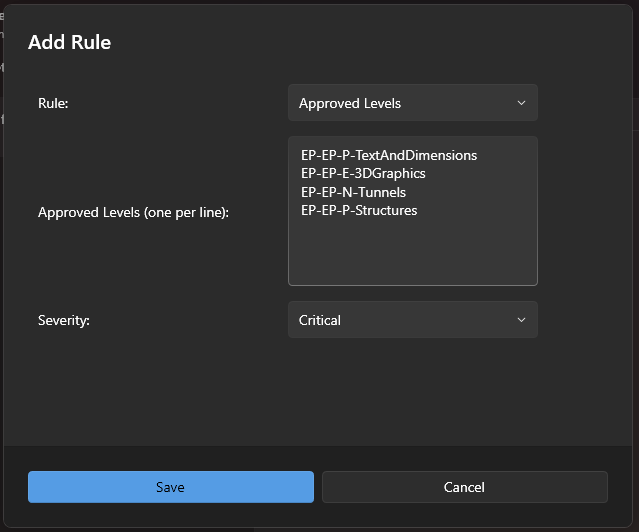Focus textbox by clicking its bottom border
639x532 pixels.
(x=412, y=285)
